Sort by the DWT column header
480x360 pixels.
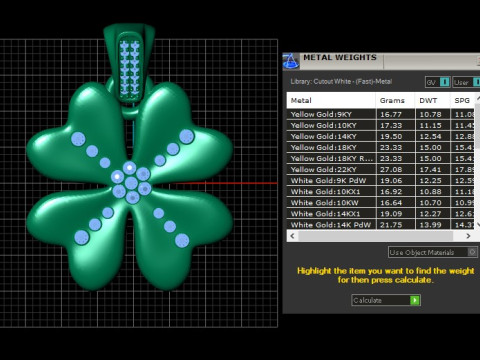click(433, 100)
